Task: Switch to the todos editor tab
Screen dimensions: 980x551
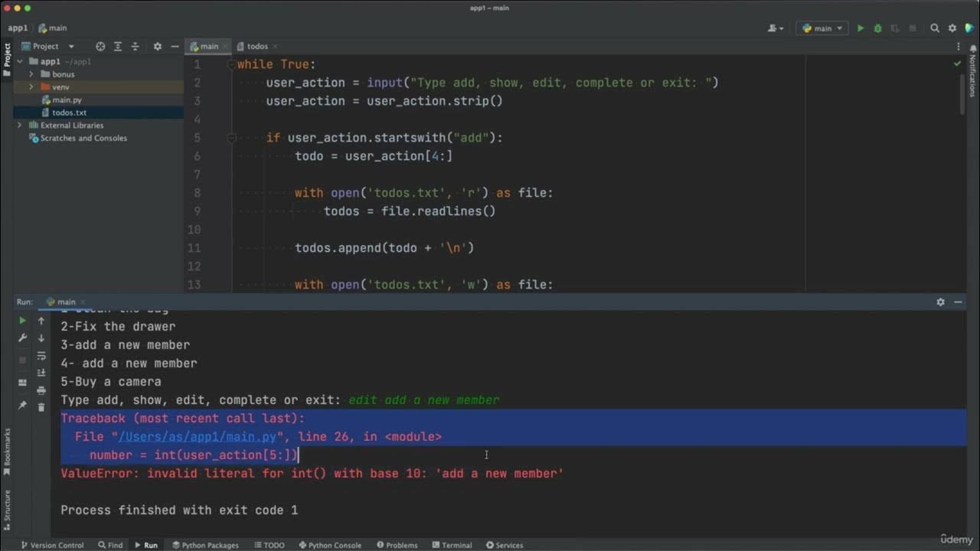Action: (x=257, y=46)
